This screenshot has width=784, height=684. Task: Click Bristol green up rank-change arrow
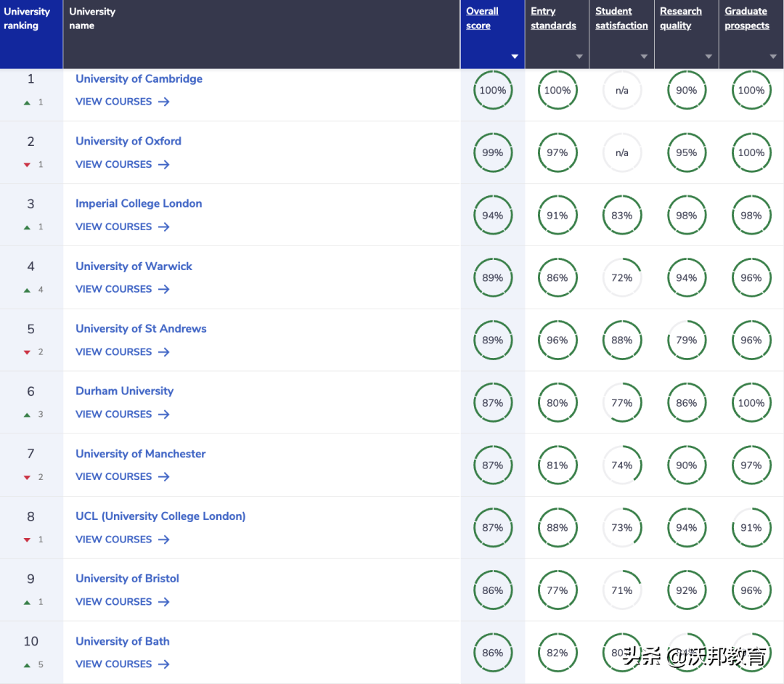pyautogui.click(x=27, y=603)
